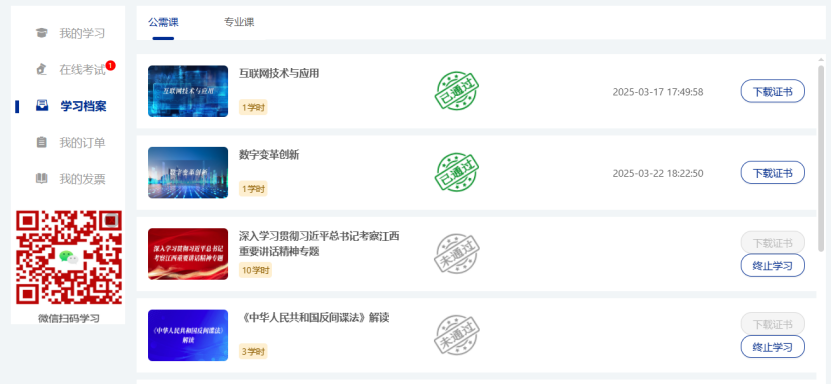Image resolution: width=831 pixels, height=384 pixels.
Task: Click 终止学习 for 习近平总书记考察江西 course
Action: 773,265
